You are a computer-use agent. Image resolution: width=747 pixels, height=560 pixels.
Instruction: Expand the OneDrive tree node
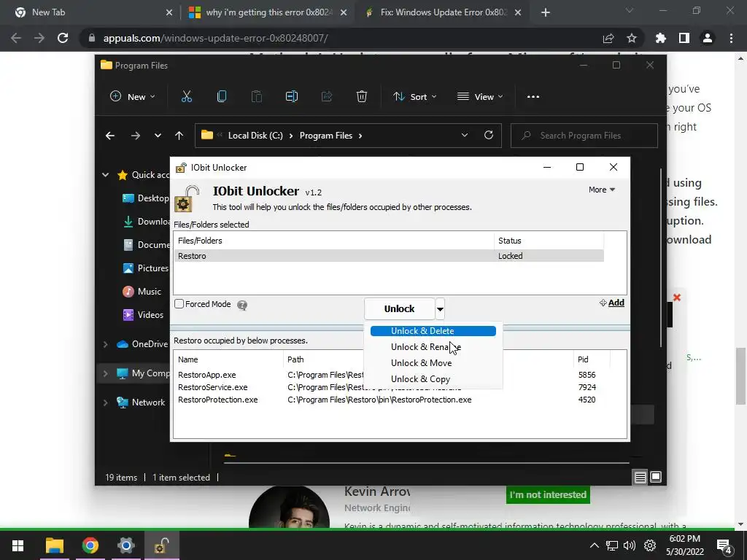[x=105, y=344]
